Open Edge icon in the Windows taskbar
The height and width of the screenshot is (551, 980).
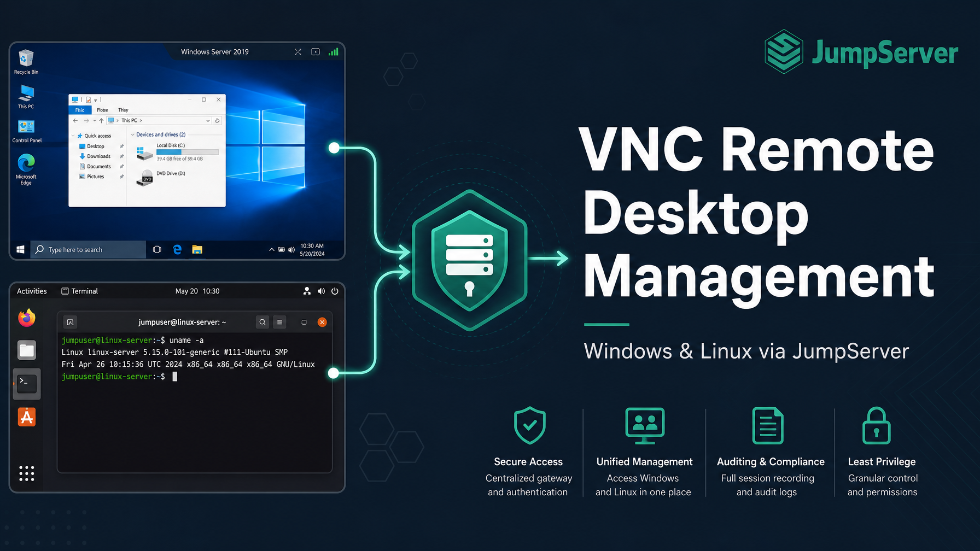(177, 249)
